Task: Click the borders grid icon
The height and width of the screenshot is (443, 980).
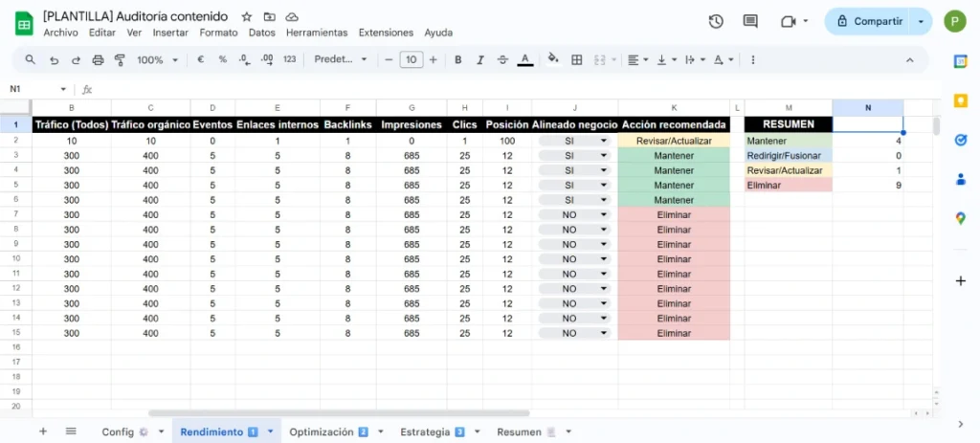Action: (x=577, y=60)
